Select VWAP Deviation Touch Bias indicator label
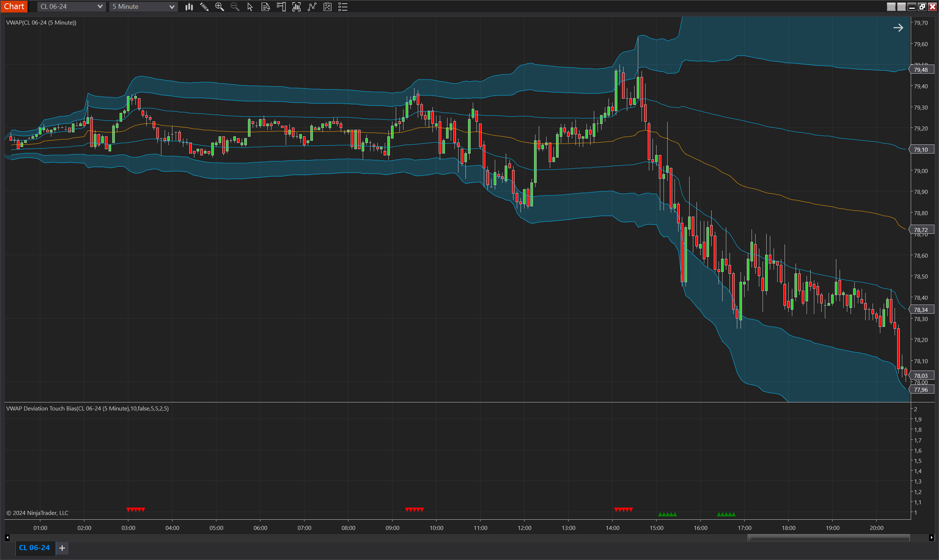This screenshot has width=939, height=560. (x=87, y=408)
